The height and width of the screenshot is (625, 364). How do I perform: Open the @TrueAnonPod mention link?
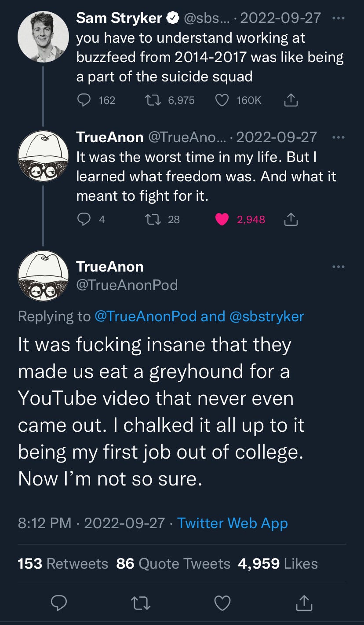[x=146, y=316]
